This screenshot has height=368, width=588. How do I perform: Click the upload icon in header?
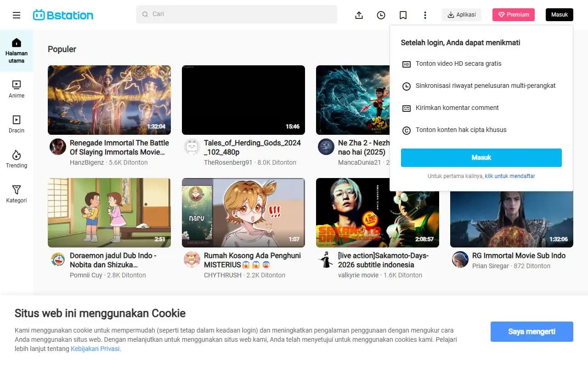(x=359, y=15)
